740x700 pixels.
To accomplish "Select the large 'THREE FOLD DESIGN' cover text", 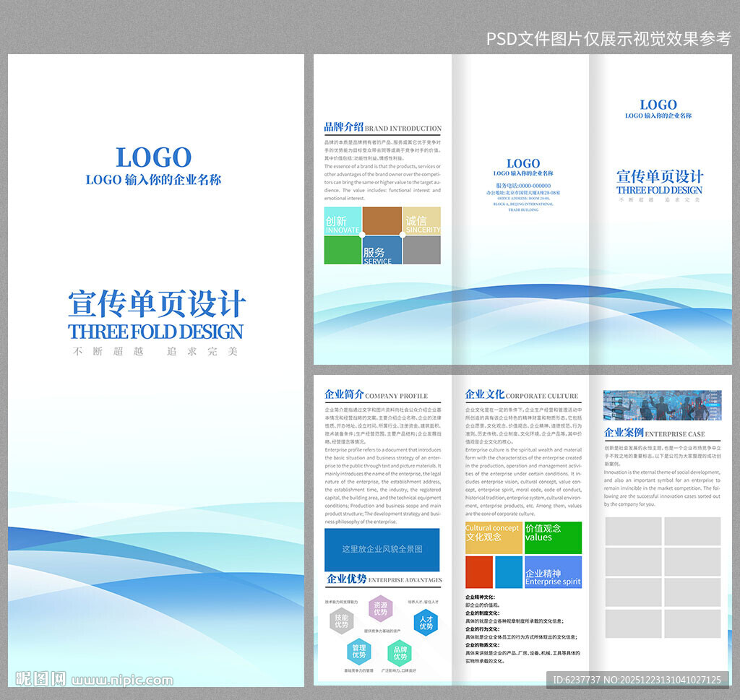I will coord(155,332).
